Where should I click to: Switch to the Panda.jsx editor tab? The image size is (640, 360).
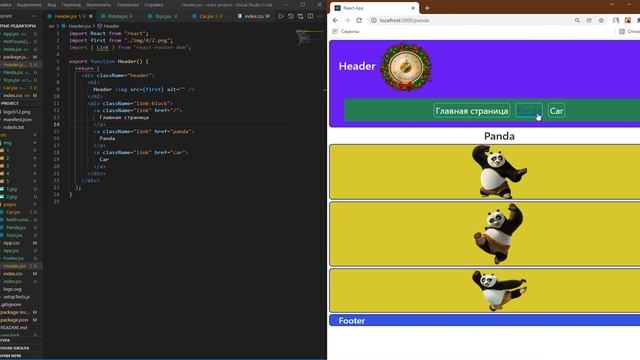pos(117,16)
